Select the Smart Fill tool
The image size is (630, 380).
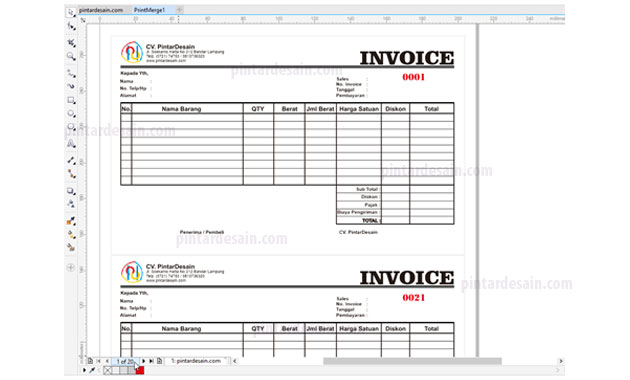(71, 247)
